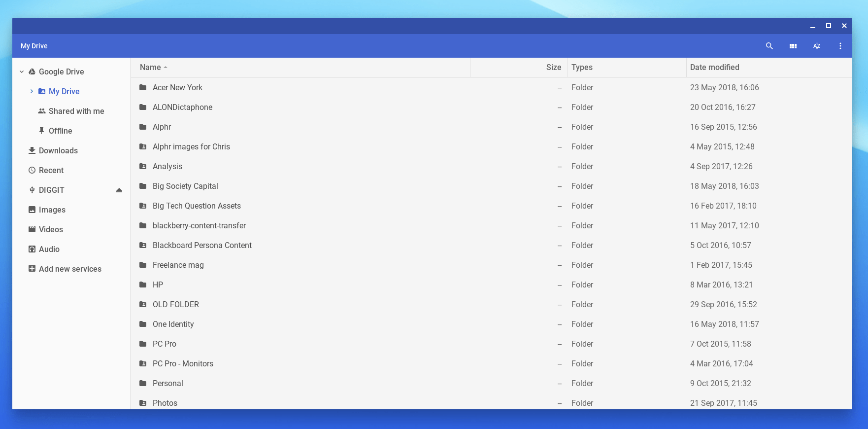This screenshot has width=868, height=429.
Task: Click the date 5 Oct 2016, 10:57
Action: pos(720,245)
